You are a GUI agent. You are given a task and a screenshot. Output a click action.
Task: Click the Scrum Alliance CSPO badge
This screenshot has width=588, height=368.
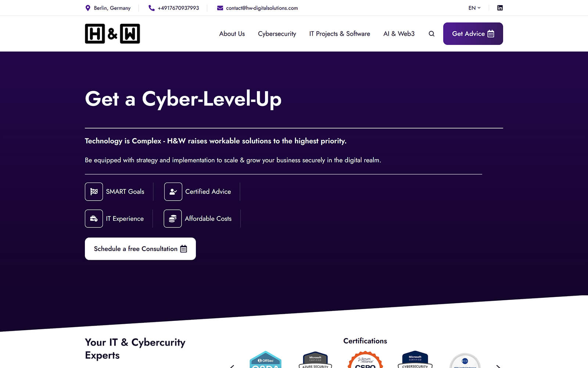click(365, 361)
